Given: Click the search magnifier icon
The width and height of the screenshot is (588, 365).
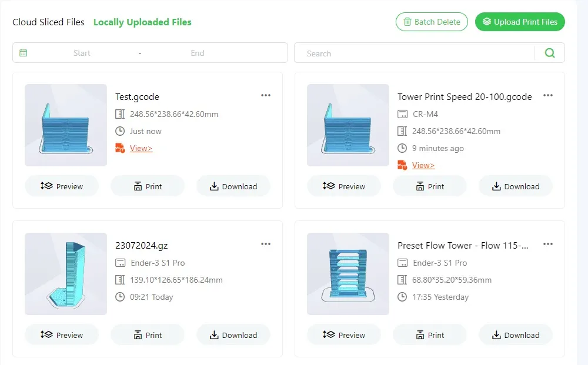Looking at the screenshot, I should tap(549, 52).
